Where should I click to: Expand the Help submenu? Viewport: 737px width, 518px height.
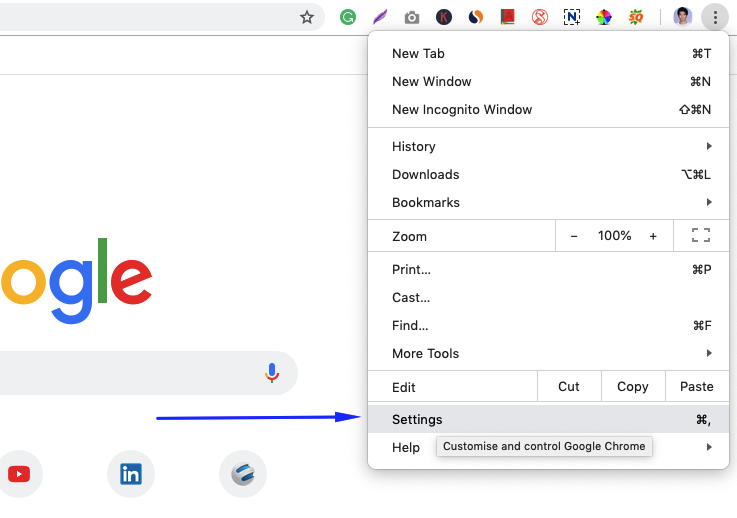tap(548, 447)
